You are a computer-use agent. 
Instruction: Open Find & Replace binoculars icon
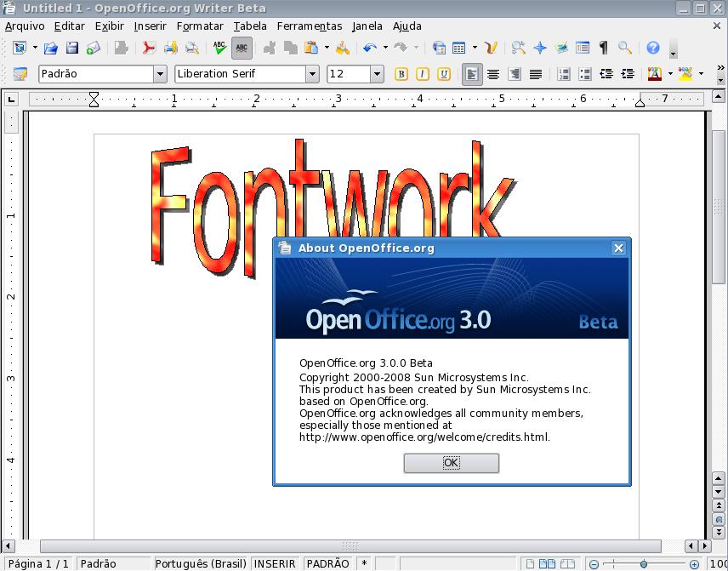coord(519,48)
